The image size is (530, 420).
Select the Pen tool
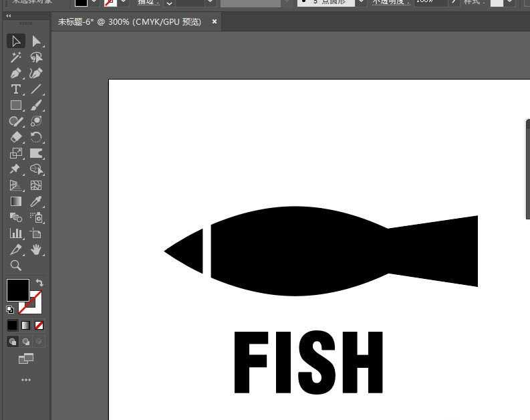16,74
